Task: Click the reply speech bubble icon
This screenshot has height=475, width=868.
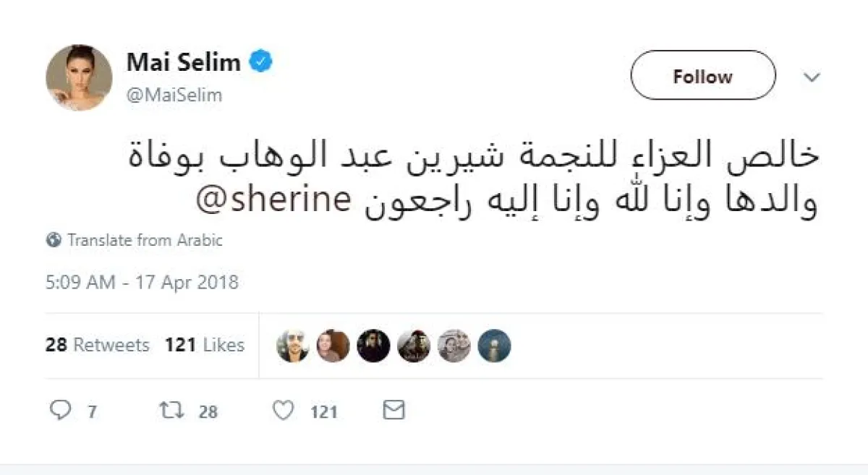Action: click(59, 411)
